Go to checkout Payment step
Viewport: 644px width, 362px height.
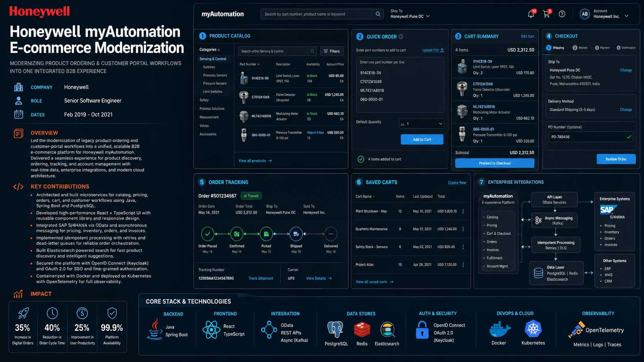pos(602,48)
